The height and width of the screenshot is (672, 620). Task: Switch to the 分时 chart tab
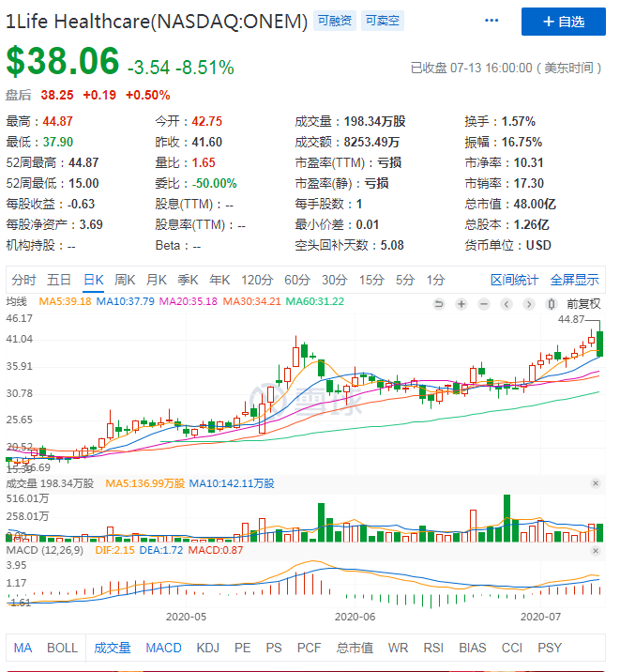[x=23, y=280]
